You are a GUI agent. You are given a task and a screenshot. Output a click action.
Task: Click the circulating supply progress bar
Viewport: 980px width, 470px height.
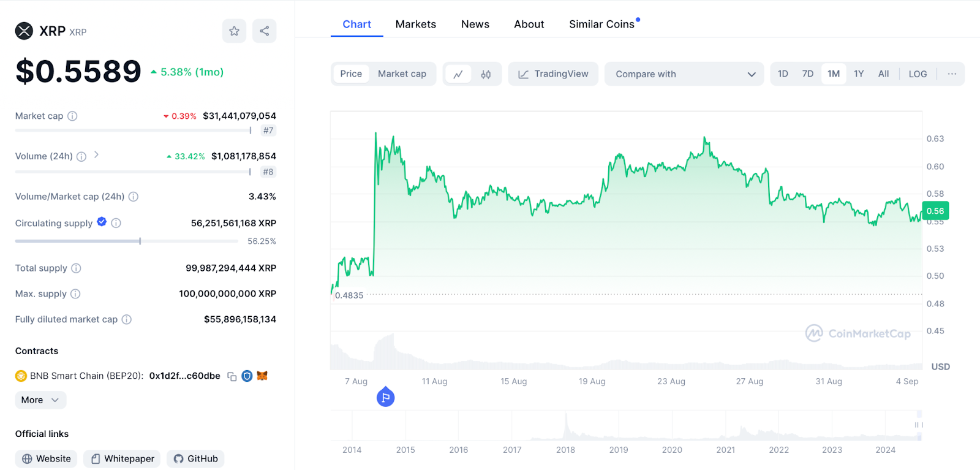[x=127, y=241]
